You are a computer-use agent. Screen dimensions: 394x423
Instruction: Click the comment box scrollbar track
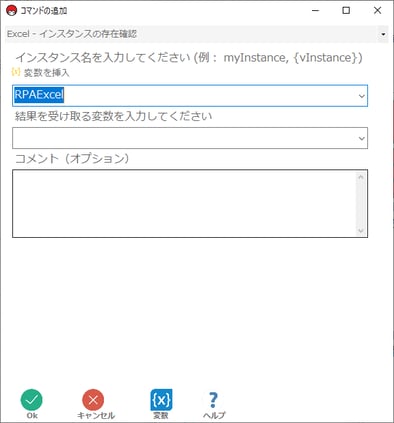[x=361, y=204]
